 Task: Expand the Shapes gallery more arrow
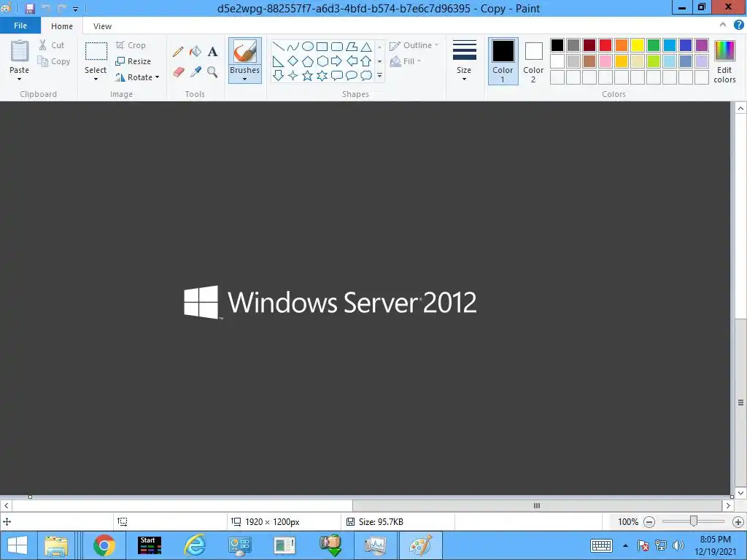click(x=379, y=75)
